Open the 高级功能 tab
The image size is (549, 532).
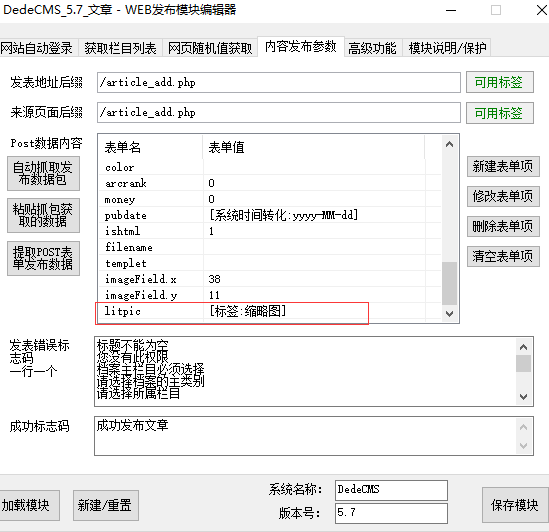tap(373, 48)
